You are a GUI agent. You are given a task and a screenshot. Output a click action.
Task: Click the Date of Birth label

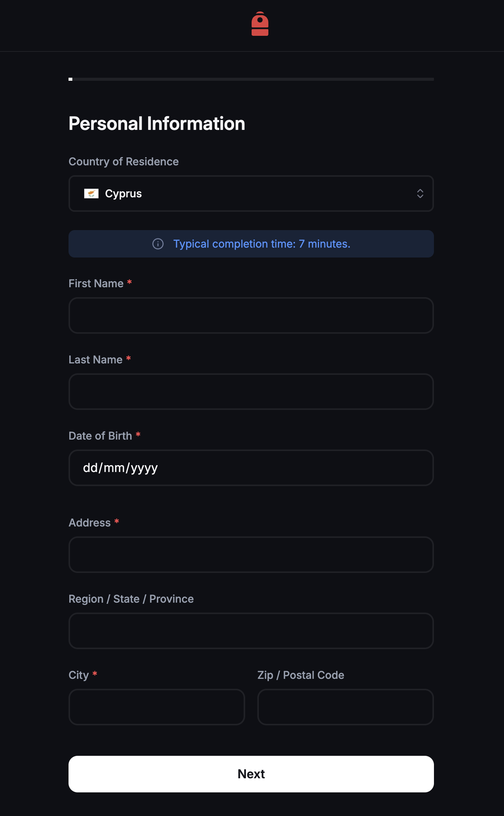point(100,436)
